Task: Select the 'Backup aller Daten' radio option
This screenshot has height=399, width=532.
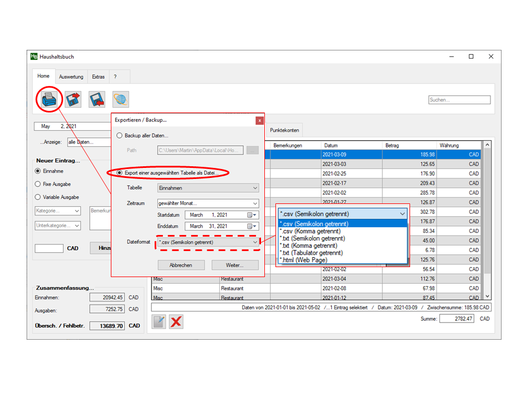Action: [x=119, y=136]
